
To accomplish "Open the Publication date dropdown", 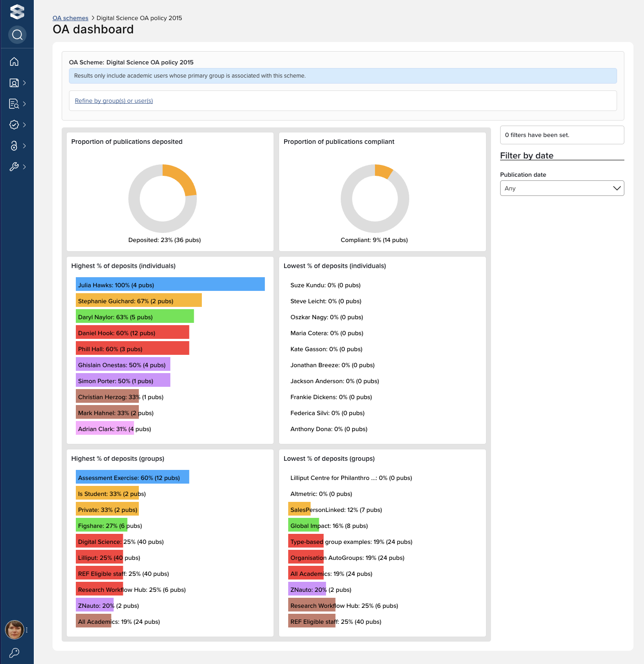I will pyautogui.click(x=562, y=188).
